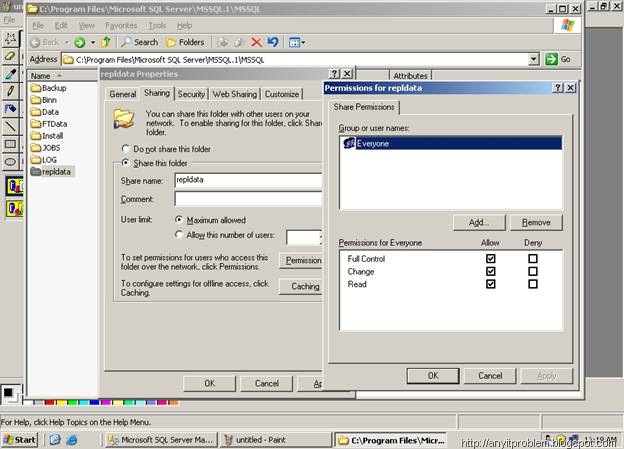Choose the opaque selection option in Paint
The width and height of the screenshot is (624, 449).
(15, 187)
